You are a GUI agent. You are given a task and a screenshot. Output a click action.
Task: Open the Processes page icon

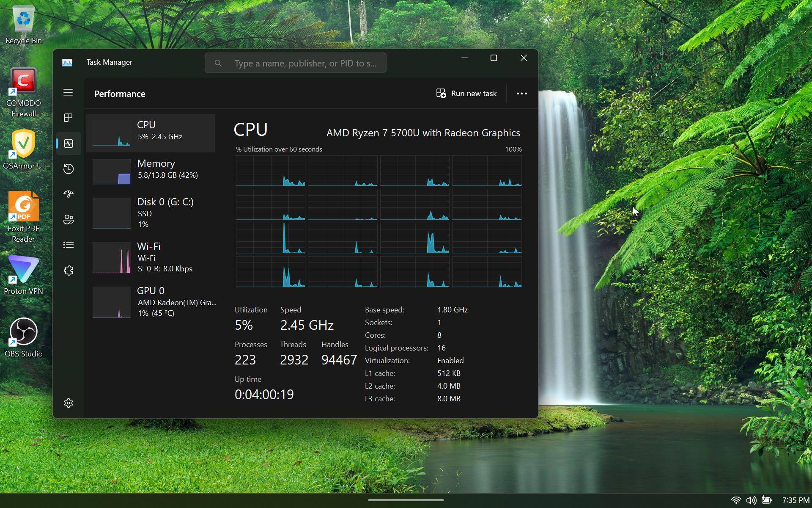click(x=68, y=118)
